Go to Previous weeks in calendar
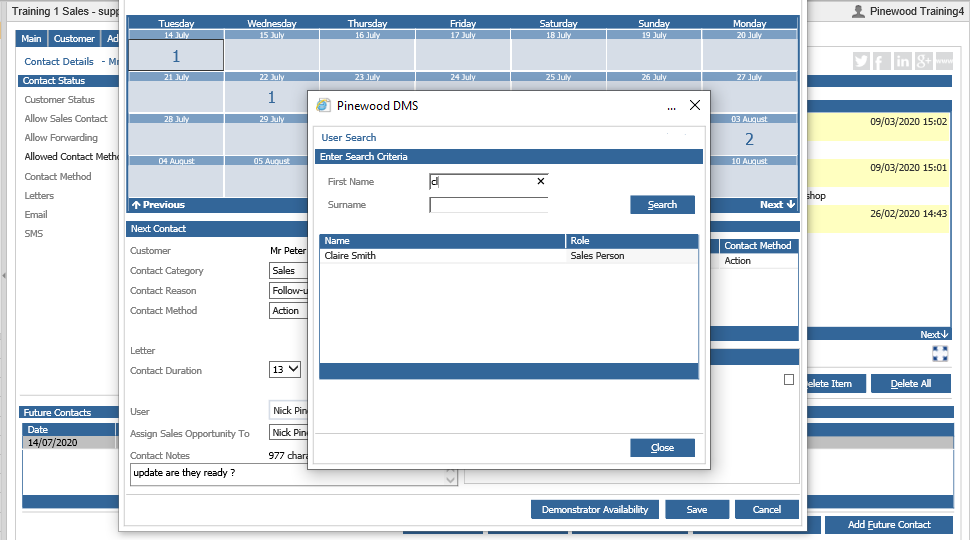The width and height of the screenshot is (970, 540). (x=158, y=205)
